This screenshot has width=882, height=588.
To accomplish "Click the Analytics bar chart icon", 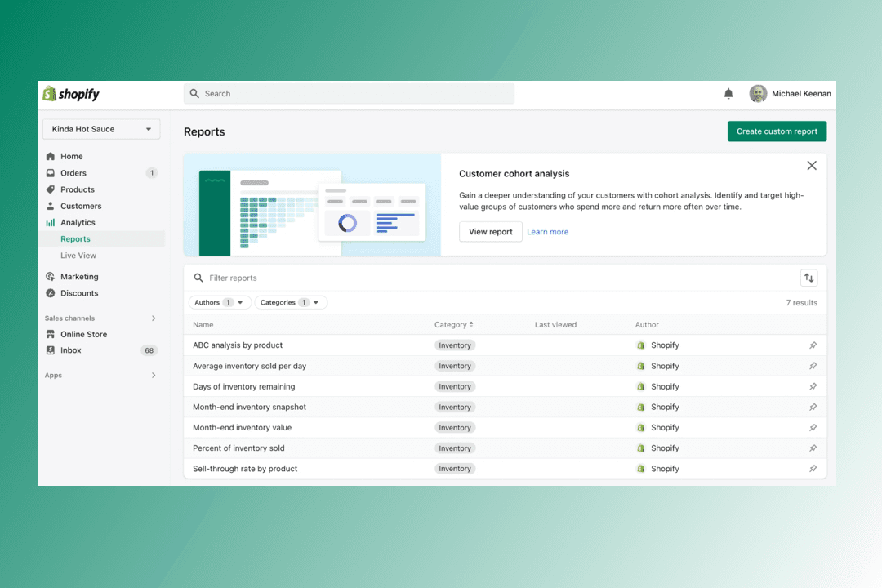I will 51,222.
